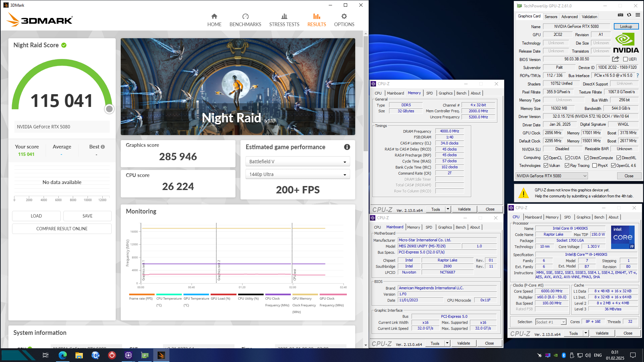644x362 pixels.
Task: Click COMPARE RESULT ONLINE button
Action: pyautogui.click(x=62, y=229)
